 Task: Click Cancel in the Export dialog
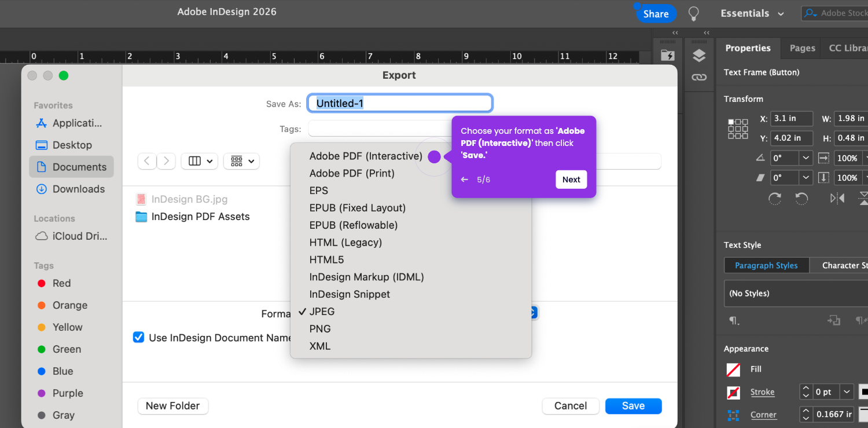click(x=571, y=406)
